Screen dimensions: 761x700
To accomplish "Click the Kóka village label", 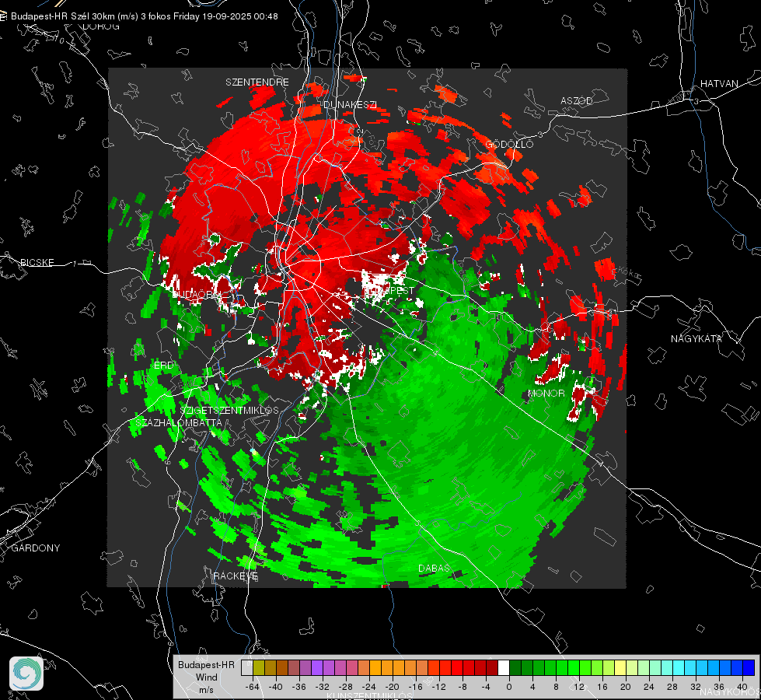I will point(627,273).
